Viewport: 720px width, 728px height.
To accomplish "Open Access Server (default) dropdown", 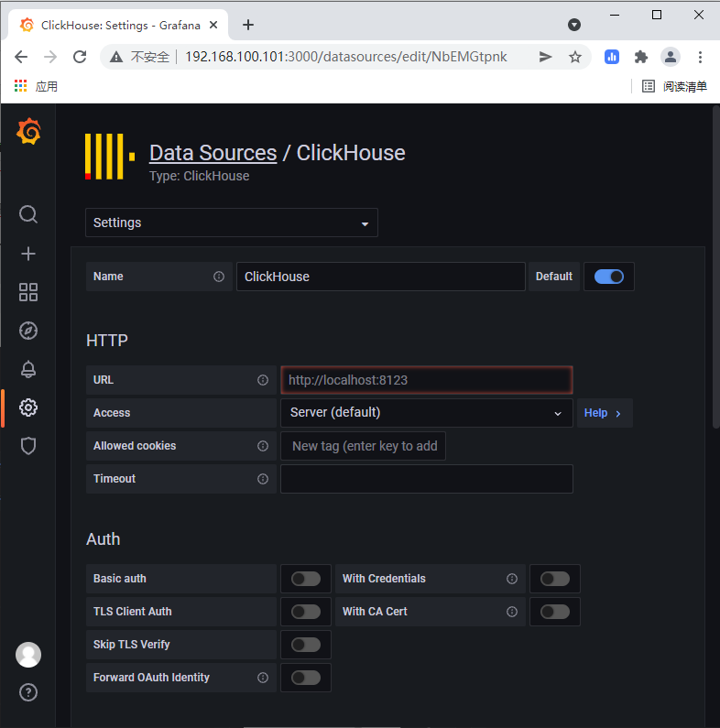I will [x=427, y=413].
